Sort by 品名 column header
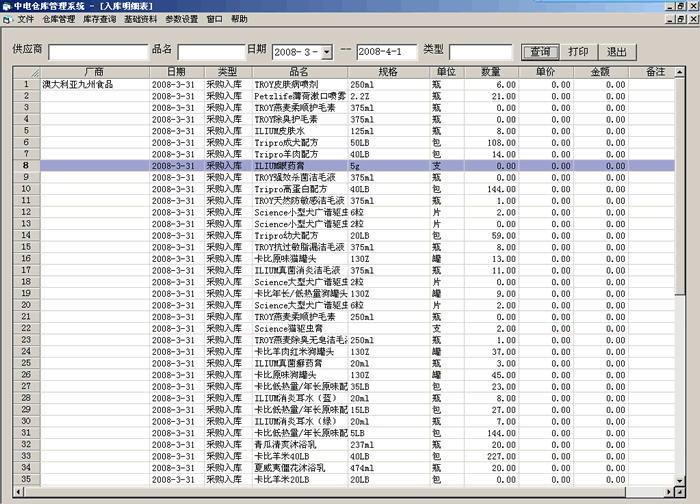The height and width of the screenshot is (504, 700). (x=299, y=72)
